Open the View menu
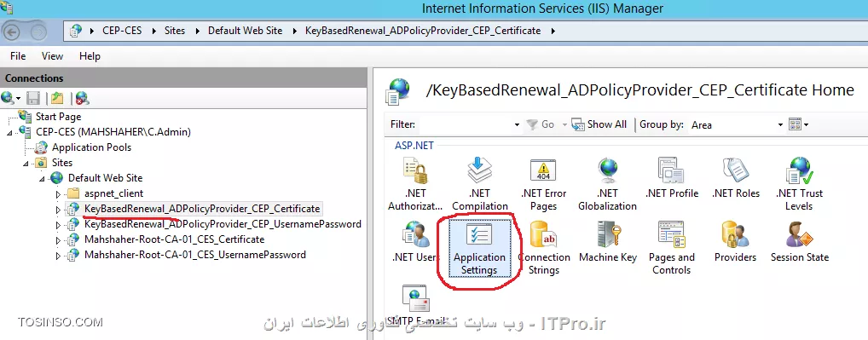Screen dimensions: 868x340 pos(52,56)
